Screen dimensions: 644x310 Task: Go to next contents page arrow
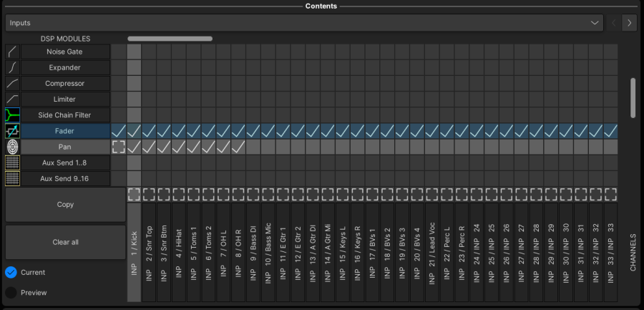point(629,23)
